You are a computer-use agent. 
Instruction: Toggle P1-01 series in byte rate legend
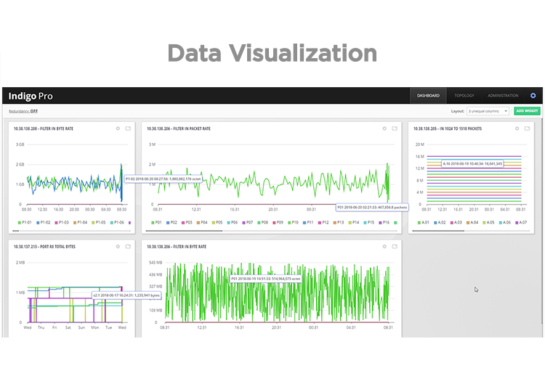(x=25, y=223)
